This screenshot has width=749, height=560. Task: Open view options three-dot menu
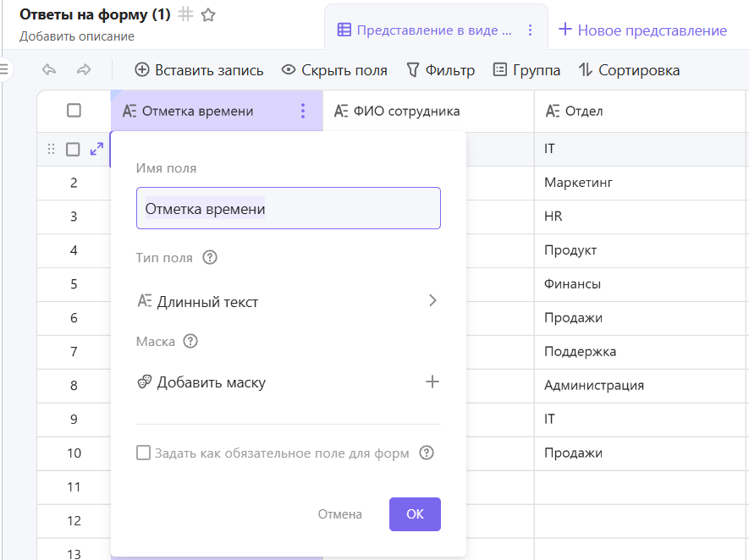pos(530,30)
